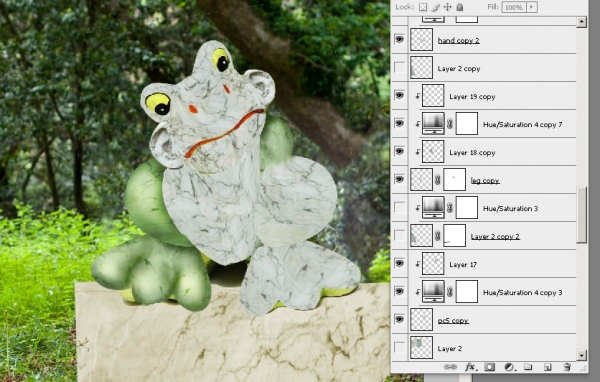Click the 'hand copy 2' layer name
The image size is (600, 382).
click(x=458, y=40)
